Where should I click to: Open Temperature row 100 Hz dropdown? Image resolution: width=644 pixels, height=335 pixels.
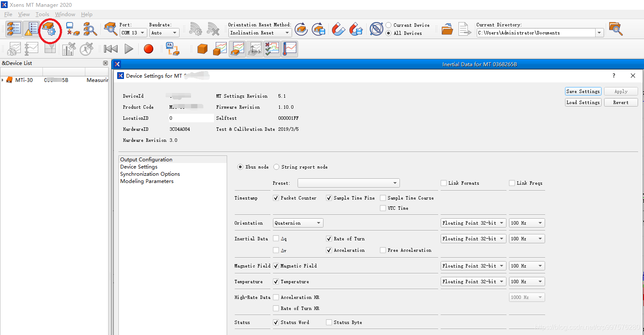point(527,282)
